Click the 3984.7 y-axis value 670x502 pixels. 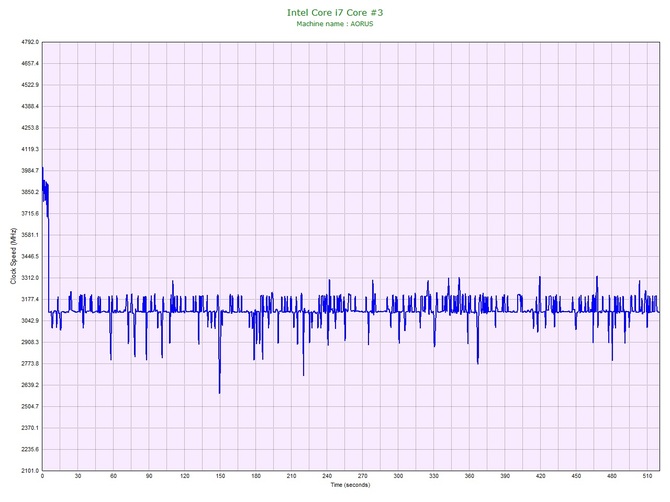(30, 171)
